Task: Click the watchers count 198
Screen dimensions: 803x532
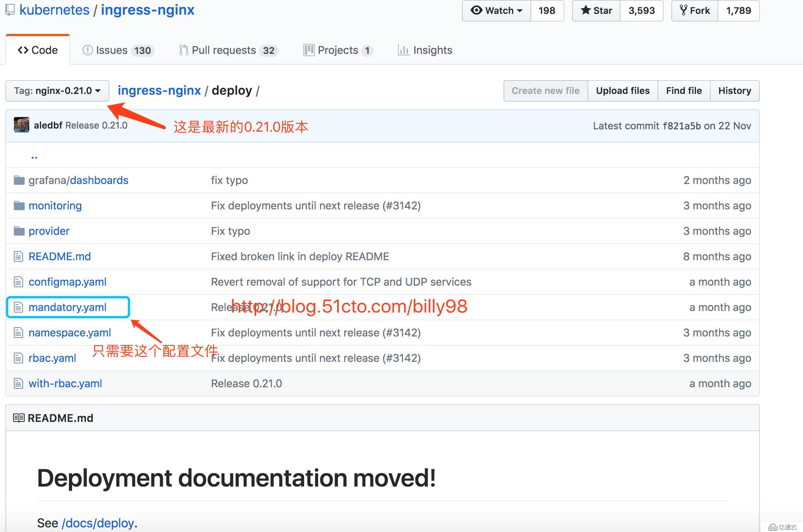Action: 547,10
